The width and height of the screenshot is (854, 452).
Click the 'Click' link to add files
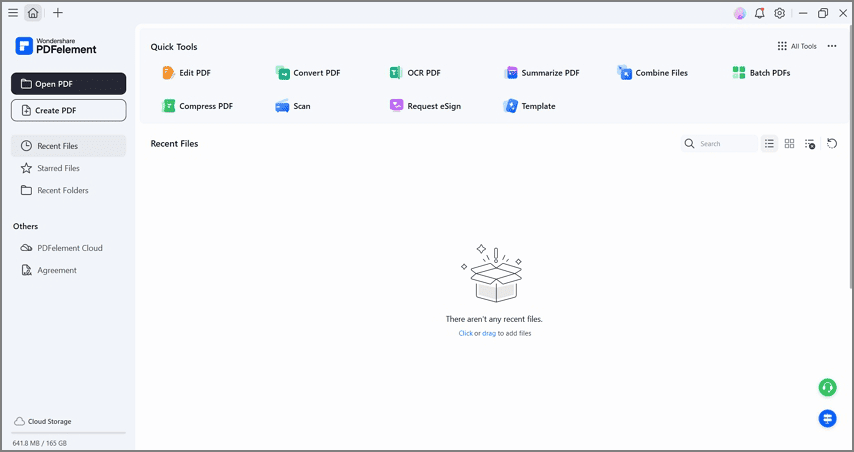466,333
